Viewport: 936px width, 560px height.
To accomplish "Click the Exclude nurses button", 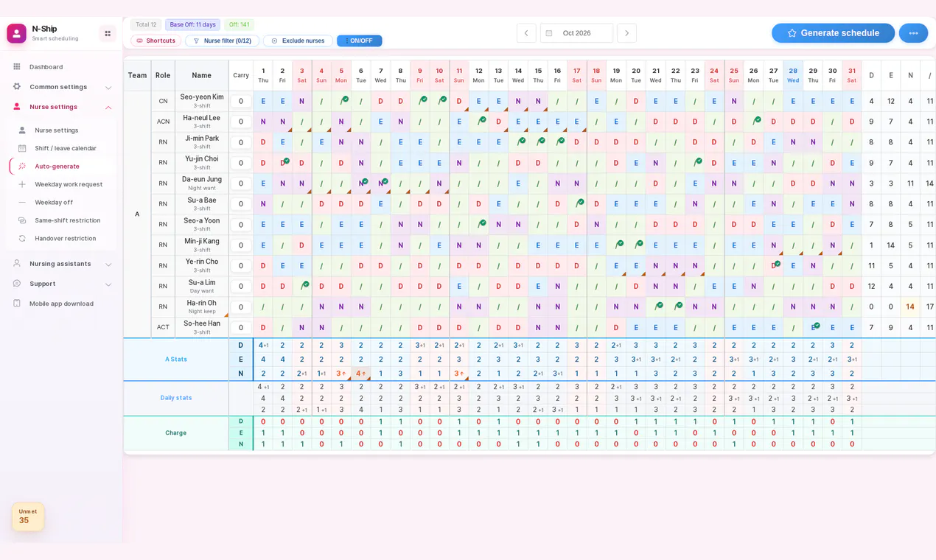I will [x=298, y=41].
